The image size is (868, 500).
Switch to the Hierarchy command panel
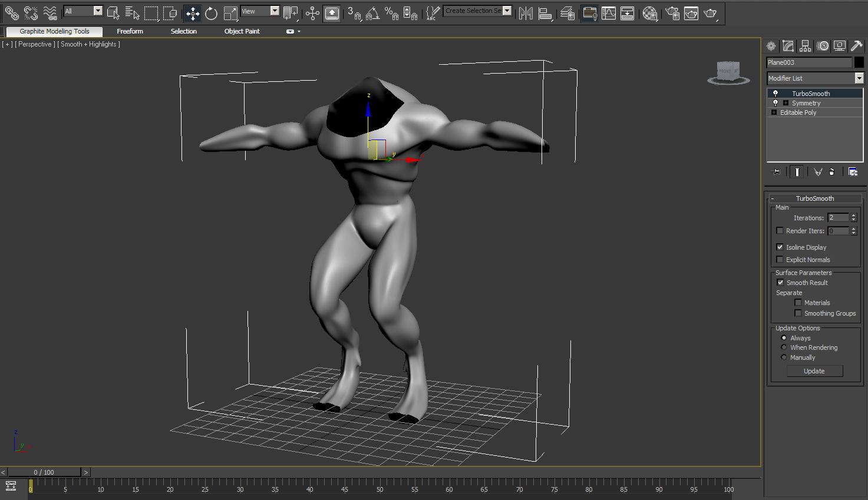click(806, 46)
